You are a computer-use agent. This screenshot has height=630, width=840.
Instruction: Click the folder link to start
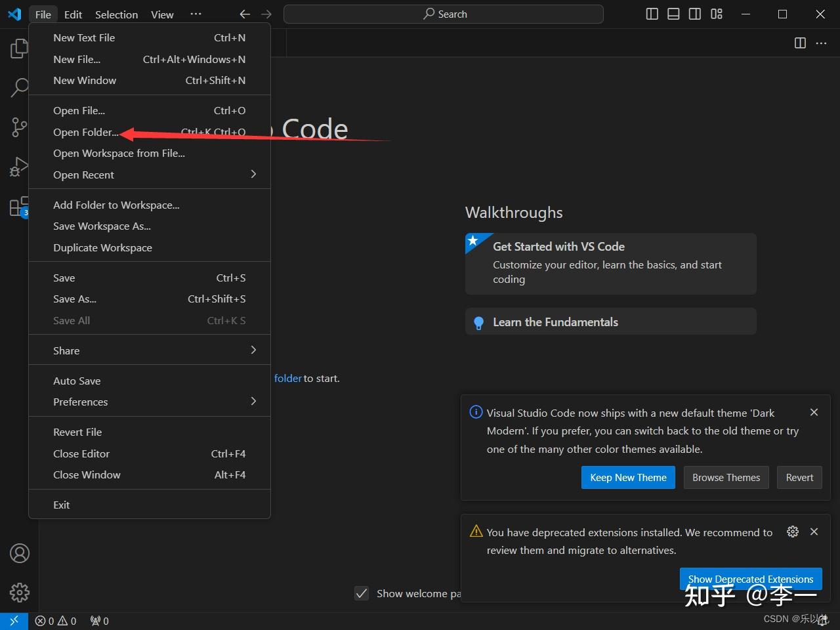pyautogui.click(x=287, y=378)
